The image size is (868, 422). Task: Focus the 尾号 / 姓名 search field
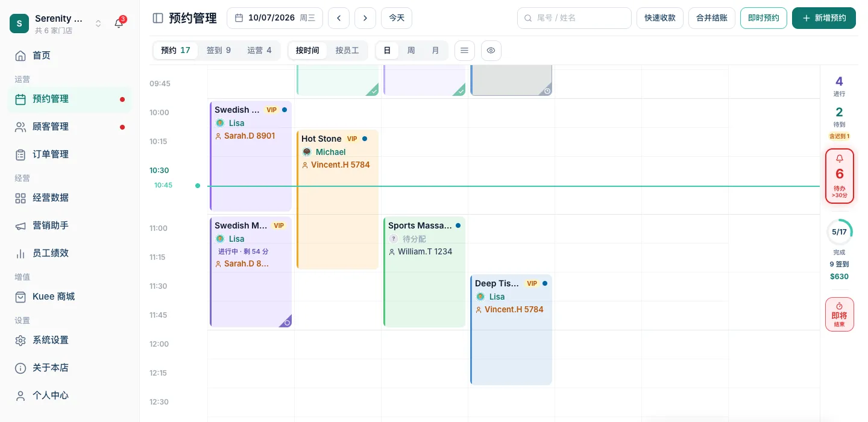(x=574, y=18)
